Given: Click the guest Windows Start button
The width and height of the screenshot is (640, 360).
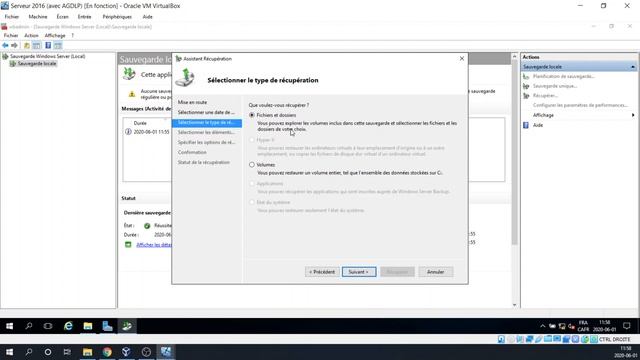Looking at the screenshot, I should (9, 326).
